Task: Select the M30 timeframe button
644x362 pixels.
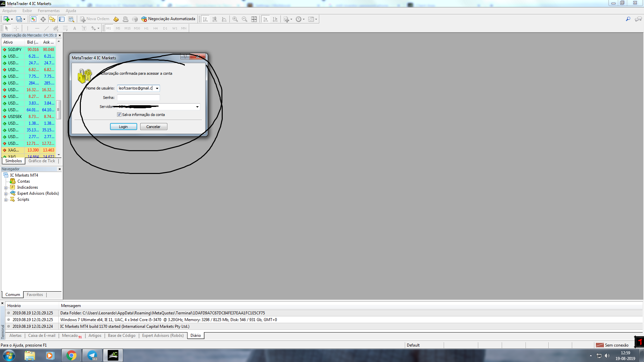Action: 137,28
